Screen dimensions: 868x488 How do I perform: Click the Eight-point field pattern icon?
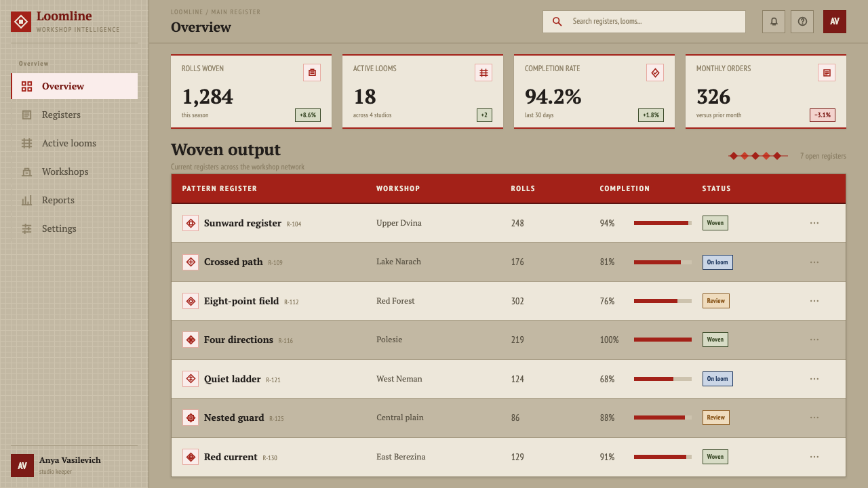[191, 301]
